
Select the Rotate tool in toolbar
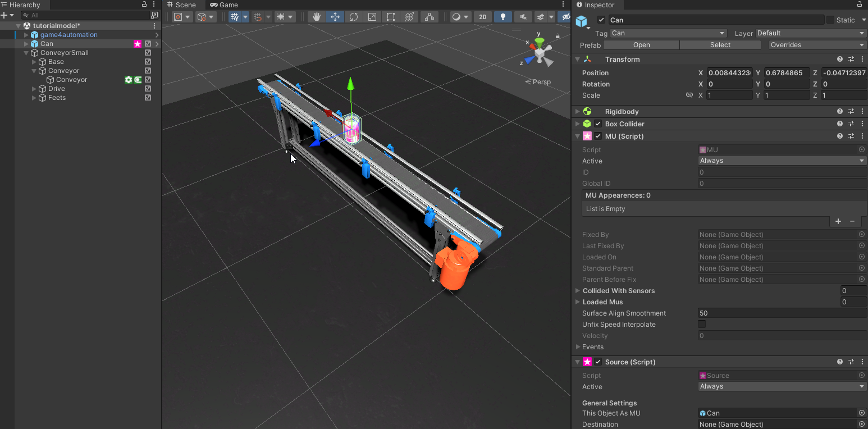point(354,17)
